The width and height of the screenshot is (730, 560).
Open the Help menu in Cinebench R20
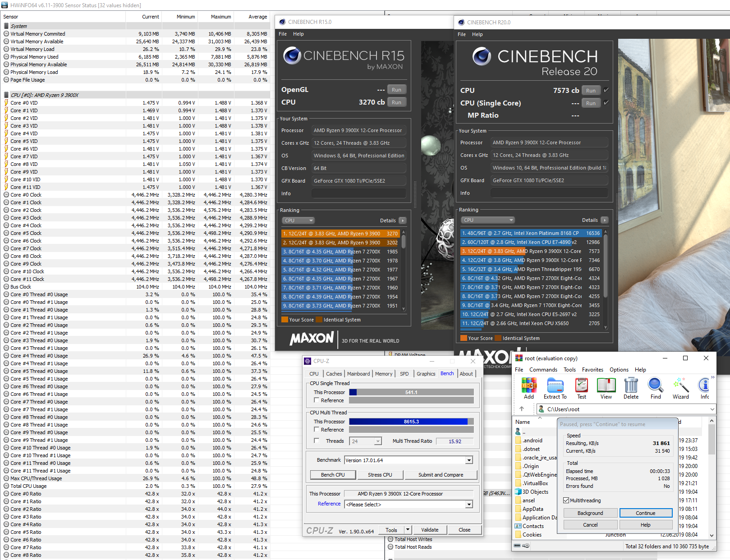[477, 34]
